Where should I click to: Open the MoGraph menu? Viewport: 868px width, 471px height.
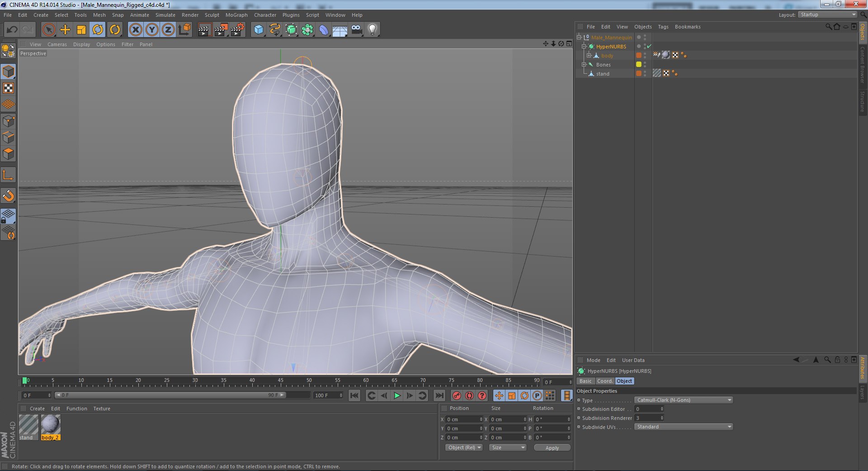[x=236, y=15]
